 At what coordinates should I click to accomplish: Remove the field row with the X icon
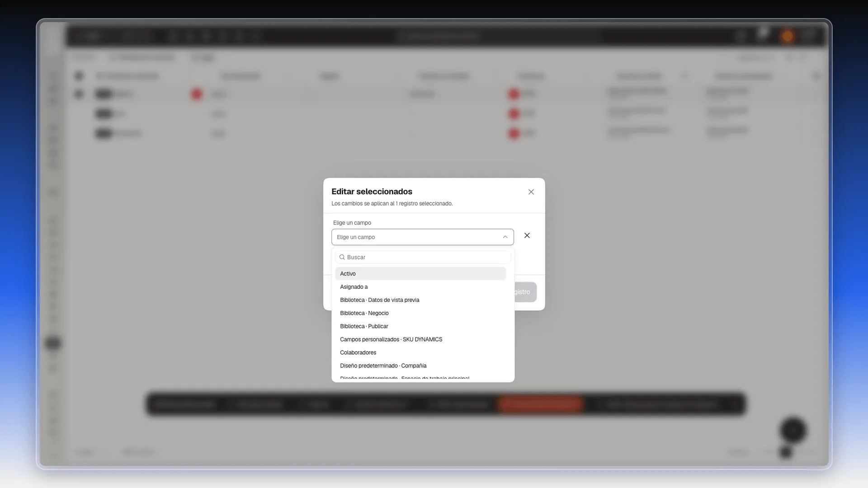pyautogui.click(x=527, y=235)
